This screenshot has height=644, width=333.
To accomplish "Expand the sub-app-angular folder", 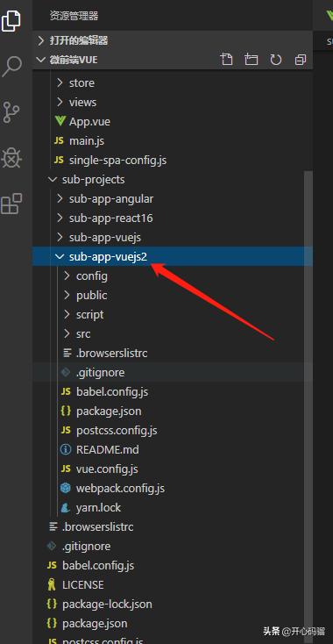I will tap(173, 199).
